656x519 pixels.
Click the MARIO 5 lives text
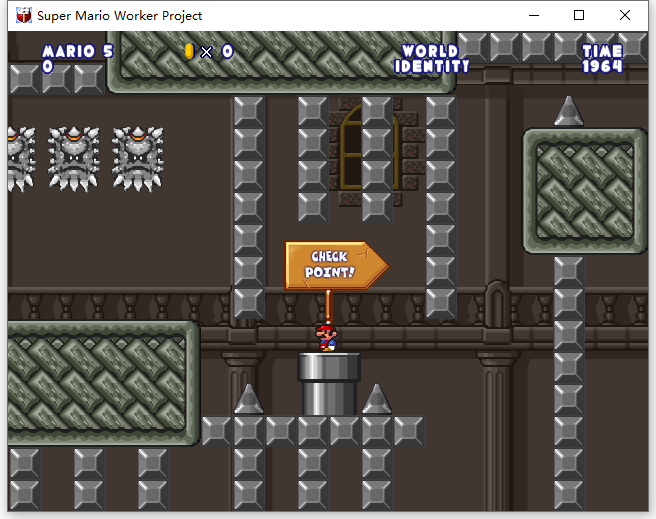tap(78, 51)
